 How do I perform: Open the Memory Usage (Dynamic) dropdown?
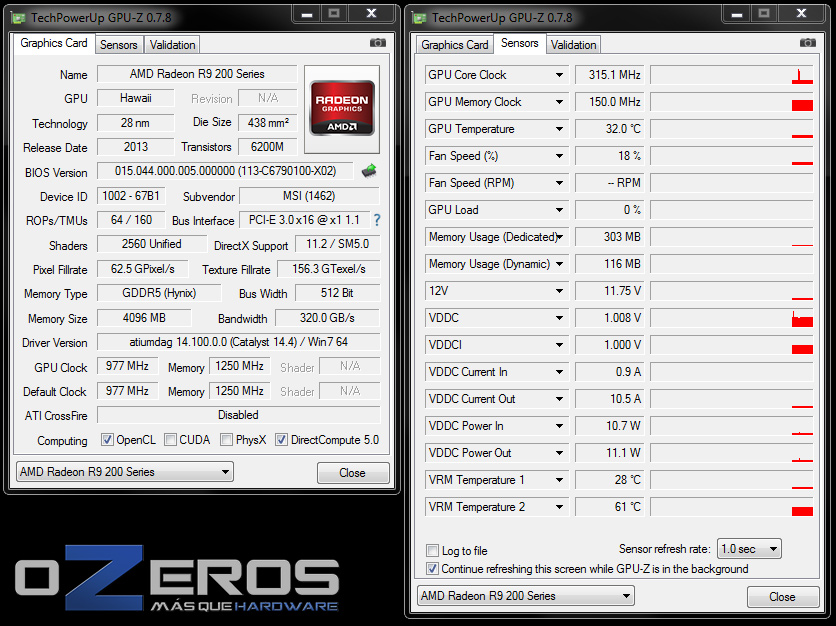559,264
